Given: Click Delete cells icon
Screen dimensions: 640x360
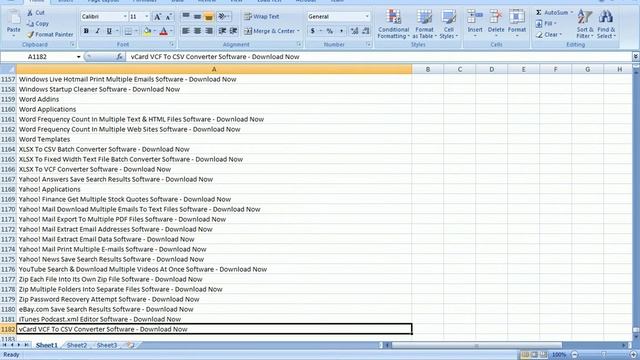Looking at the screenshot, I should 496,17.
